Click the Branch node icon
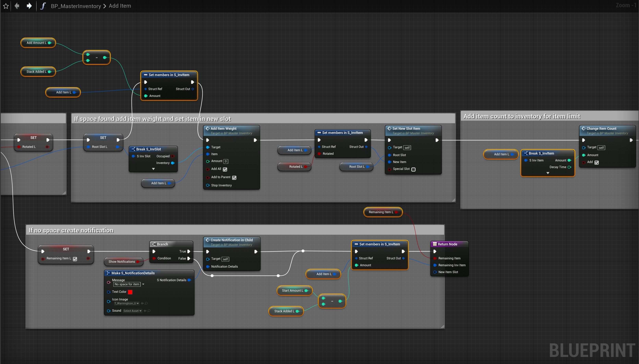 pyautogui.click(x=154, y=244)
